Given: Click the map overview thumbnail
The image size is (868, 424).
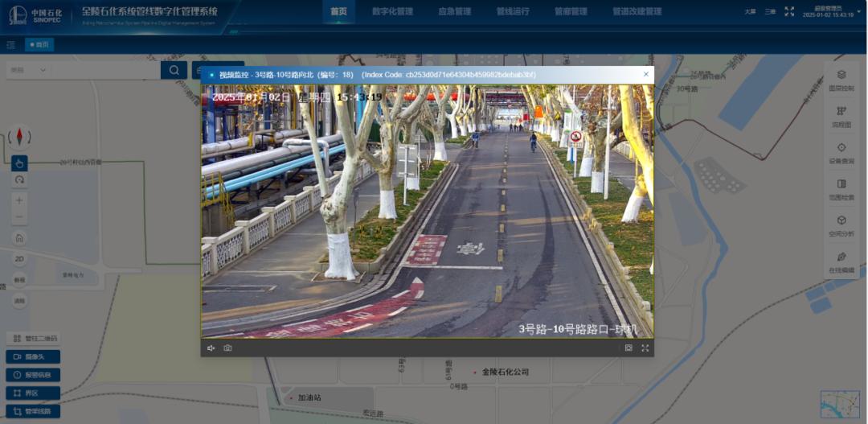Looking at the screenshot, I should [839, 404].
